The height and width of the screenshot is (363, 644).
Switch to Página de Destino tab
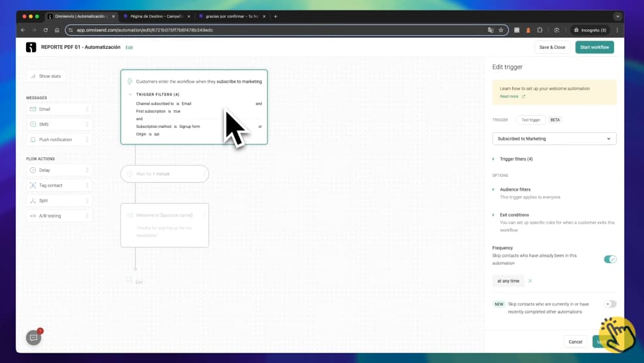(156, 16)
